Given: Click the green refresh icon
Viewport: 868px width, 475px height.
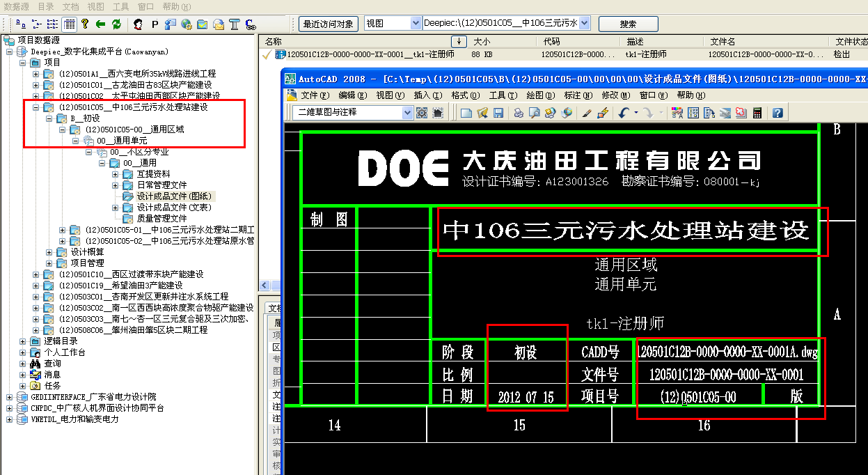Looking at the screenshot, I should [x=117, y=24].
